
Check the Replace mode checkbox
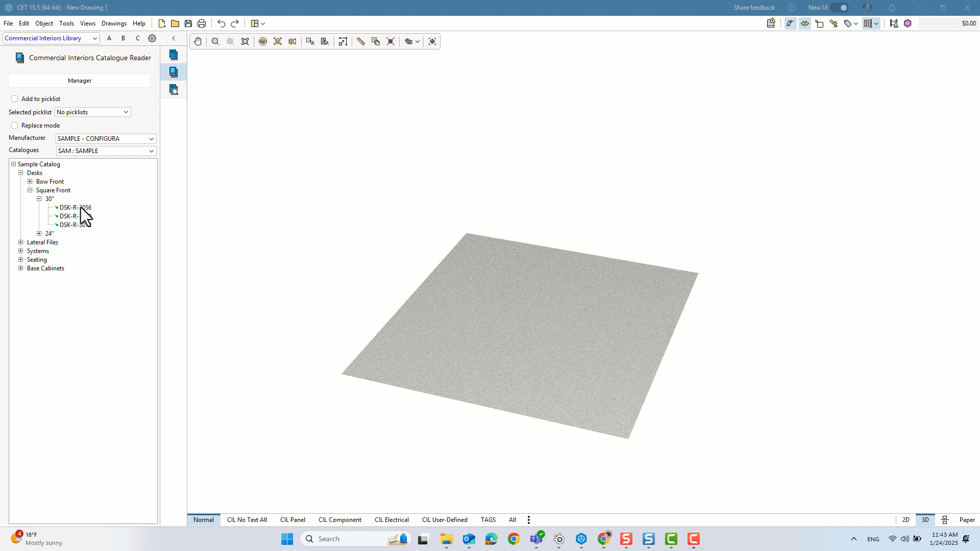coord(14,126)
